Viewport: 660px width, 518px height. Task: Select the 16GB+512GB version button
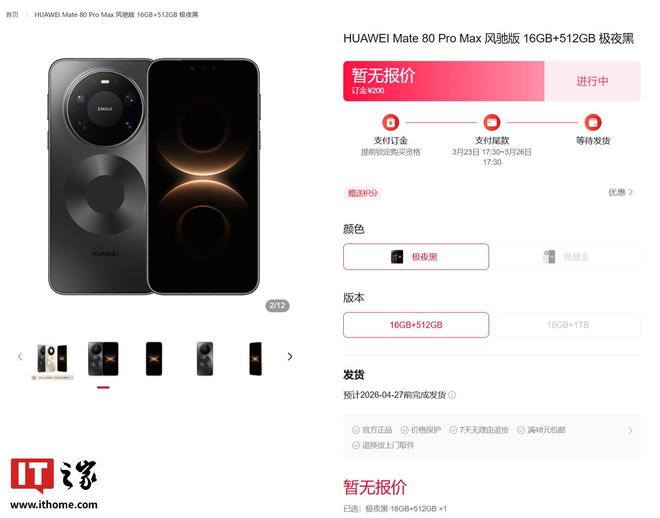click(416, 325)
